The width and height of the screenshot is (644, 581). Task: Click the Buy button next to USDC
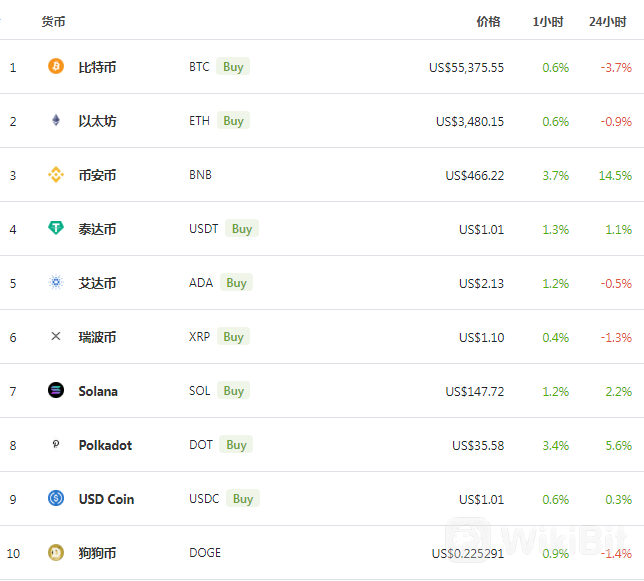pos(243,498)
